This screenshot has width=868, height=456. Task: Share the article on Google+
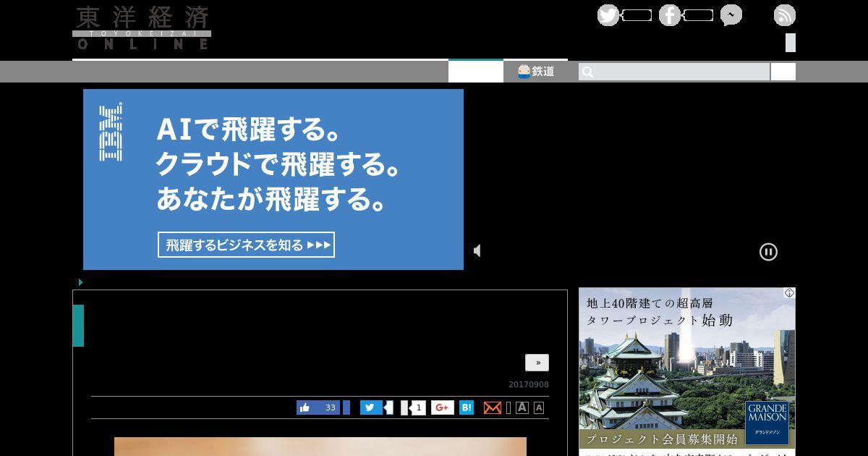coord(443,408)
